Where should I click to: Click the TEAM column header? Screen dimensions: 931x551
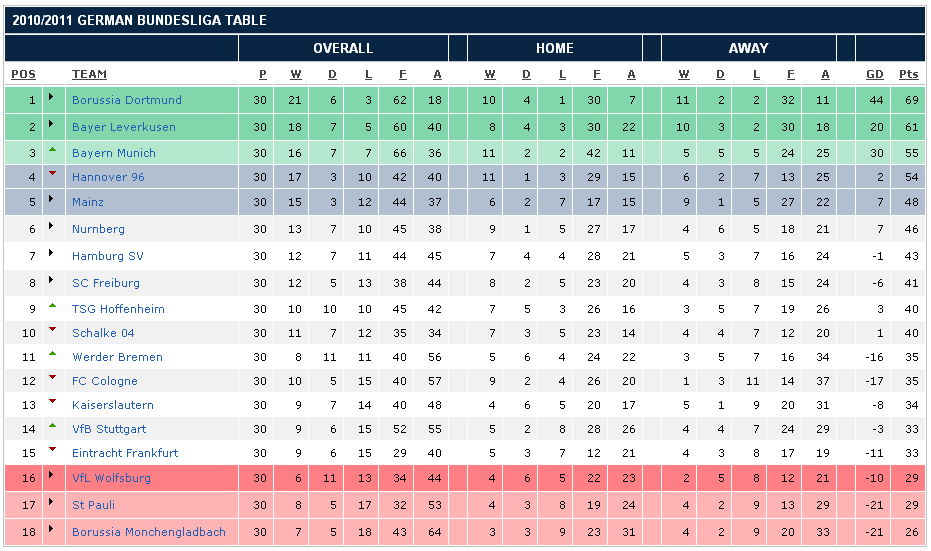pyautogui.click(x=89, y=74)
